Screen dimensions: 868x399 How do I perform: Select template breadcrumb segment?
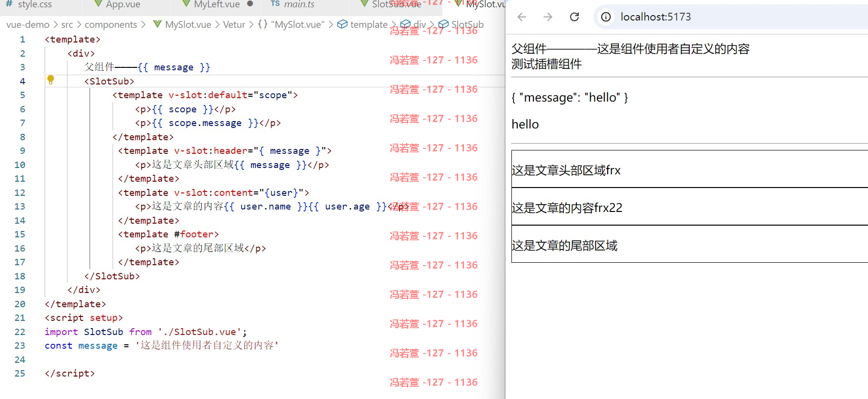(369, 24)
